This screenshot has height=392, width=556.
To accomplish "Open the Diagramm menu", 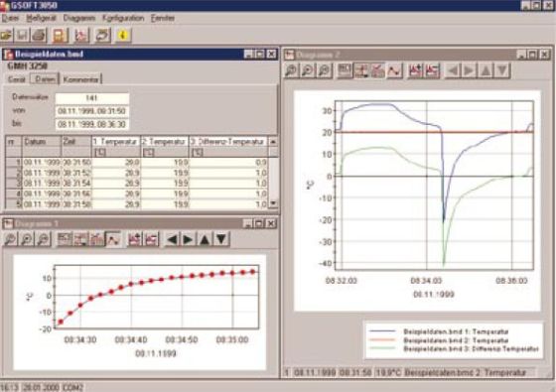I will tap(79, 18).
